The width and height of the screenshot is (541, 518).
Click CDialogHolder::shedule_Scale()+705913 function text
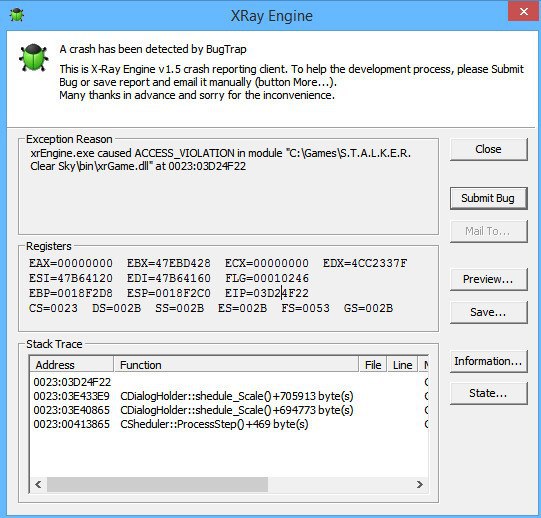(x=237, y=396)
